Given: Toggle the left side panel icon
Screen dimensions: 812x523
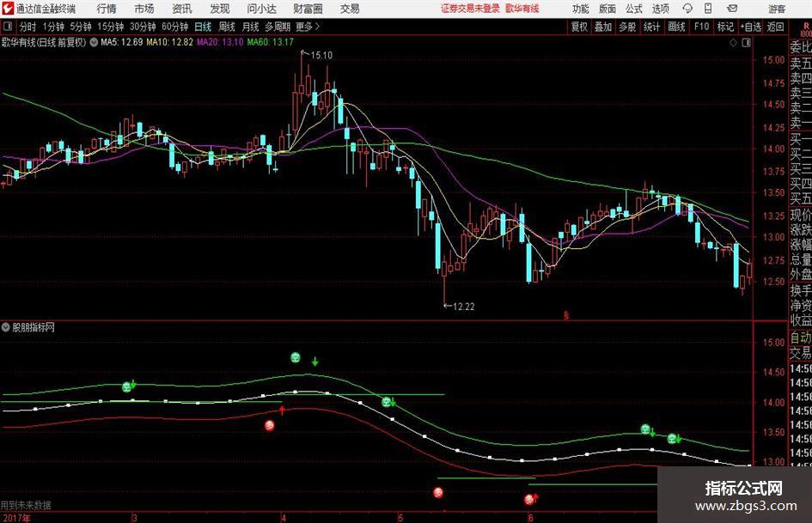Looking at the screenshot, I should click(x=7, y=27).
